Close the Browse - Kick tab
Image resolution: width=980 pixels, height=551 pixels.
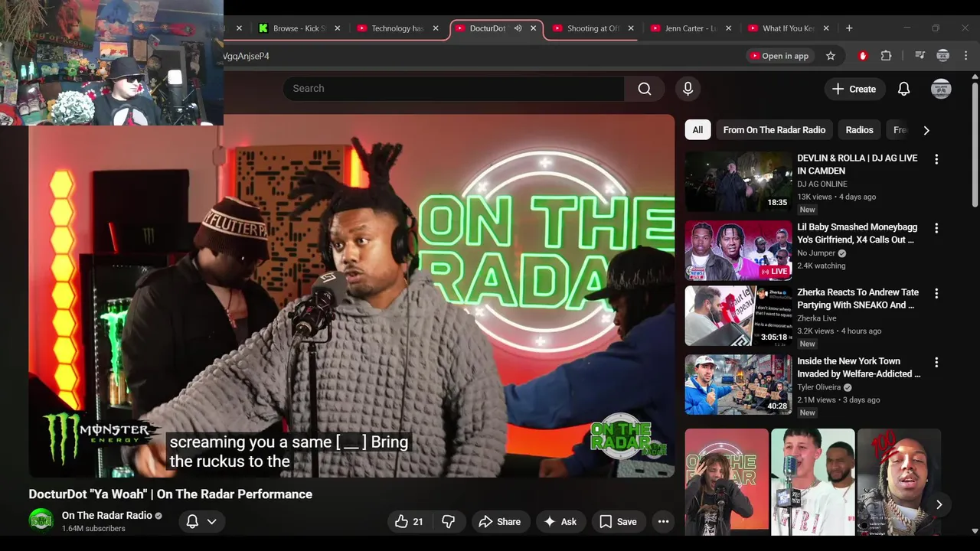click(338, 28)
